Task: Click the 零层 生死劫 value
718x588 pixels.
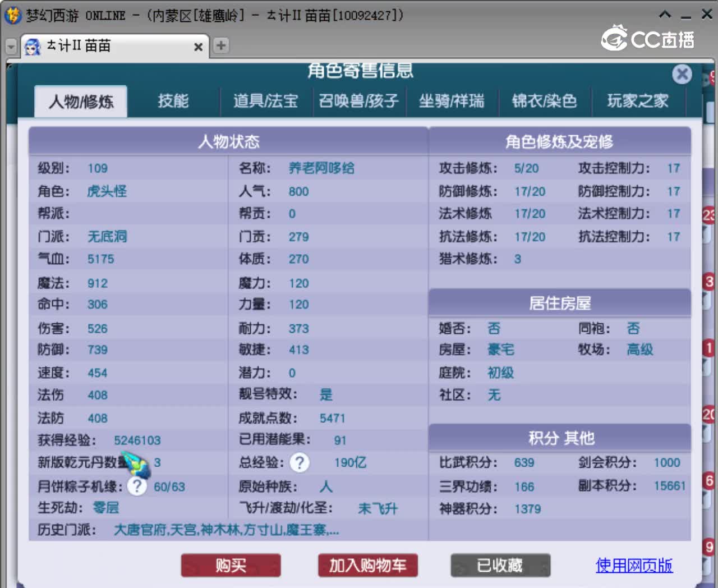Action: [x=106, y=508]
